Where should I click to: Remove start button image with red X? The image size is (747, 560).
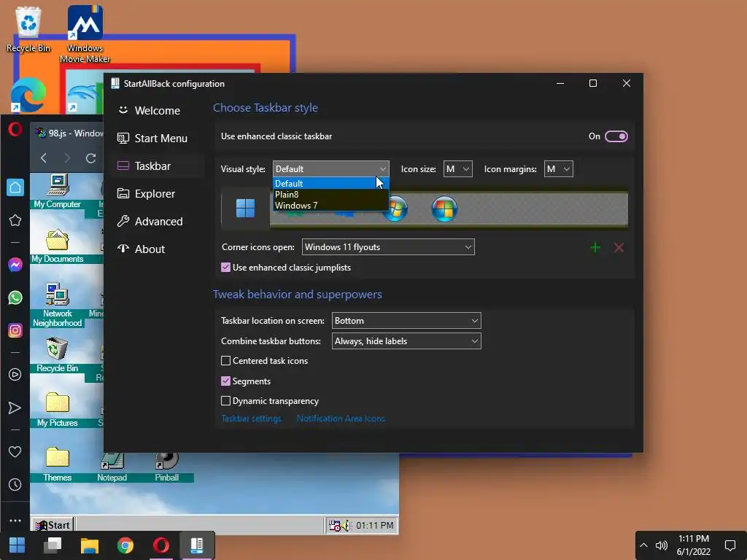click(x=619, y=247)
